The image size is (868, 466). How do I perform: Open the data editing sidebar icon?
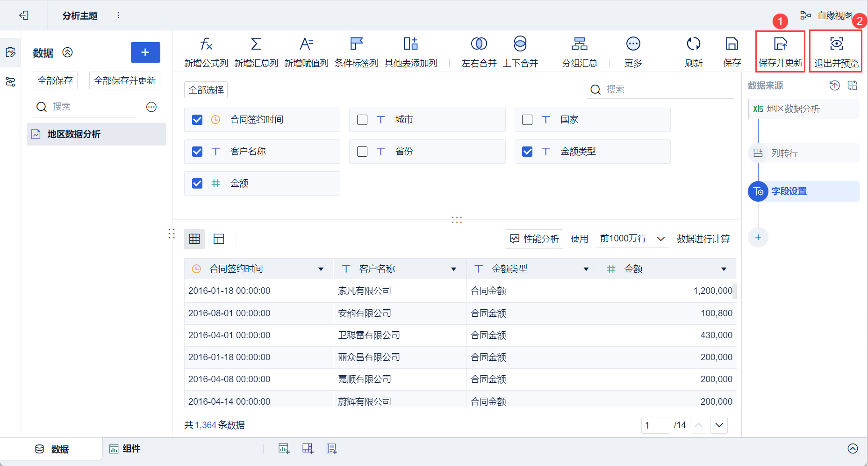[10, 52]
